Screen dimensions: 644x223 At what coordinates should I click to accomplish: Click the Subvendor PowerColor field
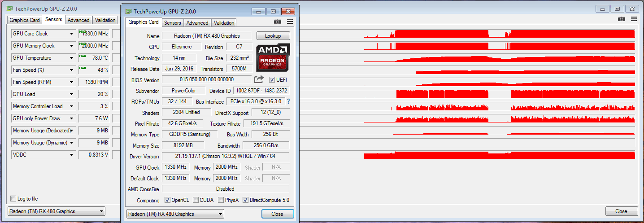183,91
